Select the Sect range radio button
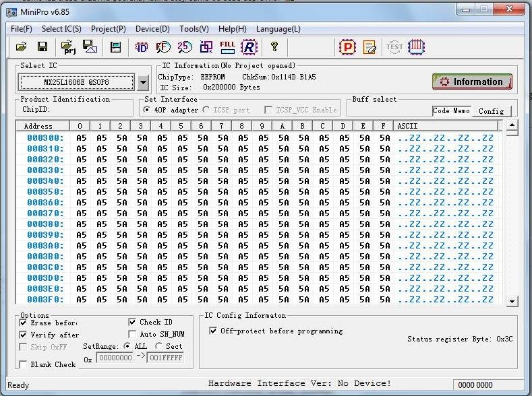The image size is (532, 396). (x=158, y=346)
